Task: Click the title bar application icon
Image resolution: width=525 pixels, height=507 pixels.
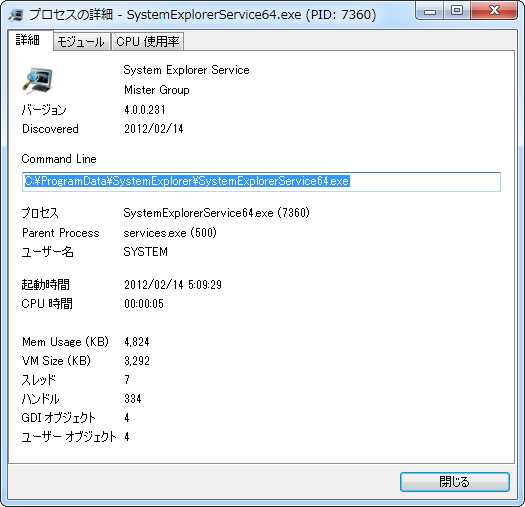Action: tap(15, 15)
